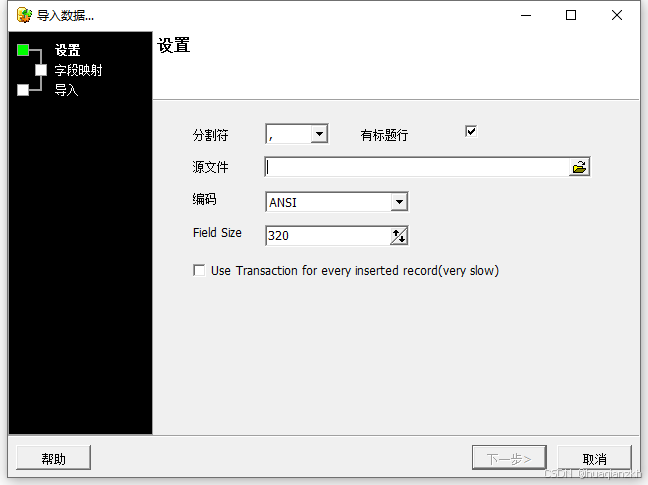Screen dimensions: 648x485
Task: Click the 帮助 help button
Action: (53, 458)
